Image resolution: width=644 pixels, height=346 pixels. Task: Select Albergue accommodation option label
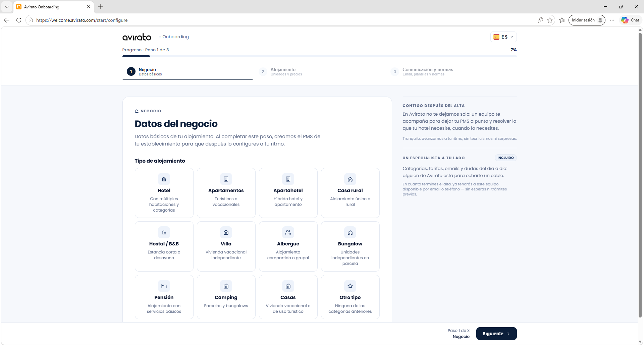(288, 244)
